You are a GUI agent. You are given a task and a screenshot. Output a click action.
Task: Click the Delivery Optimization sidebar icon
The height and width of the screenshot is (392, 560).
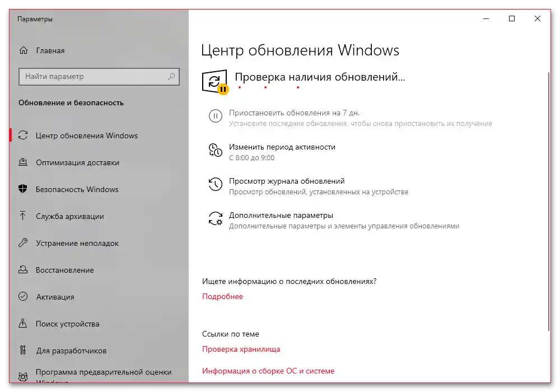[23, 162]
